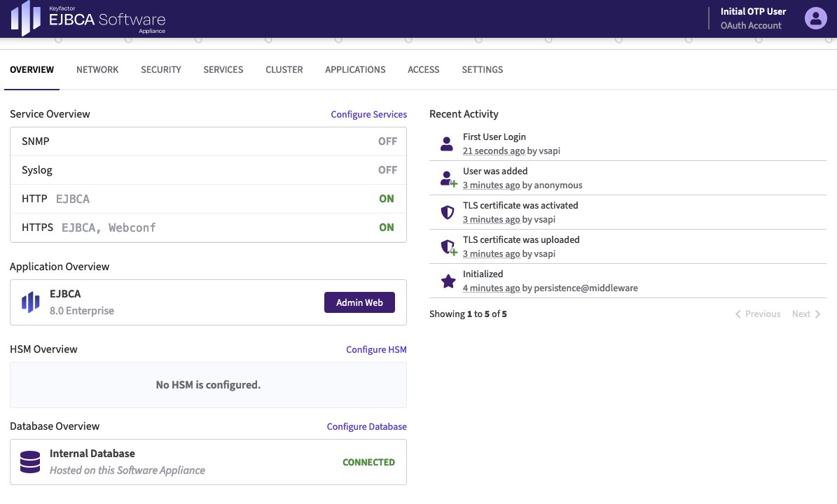Click the Internal Database cylinder icon
Image resolution: width=837 pixels, height=504 pixels.
pyautogui.click(x=30, y=462)
